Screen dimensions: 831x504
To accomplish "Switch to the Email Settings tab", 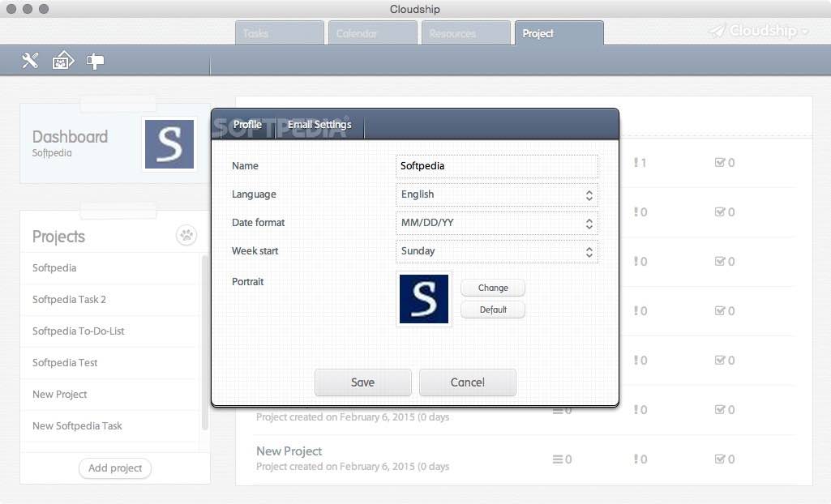I will point(319,125).
